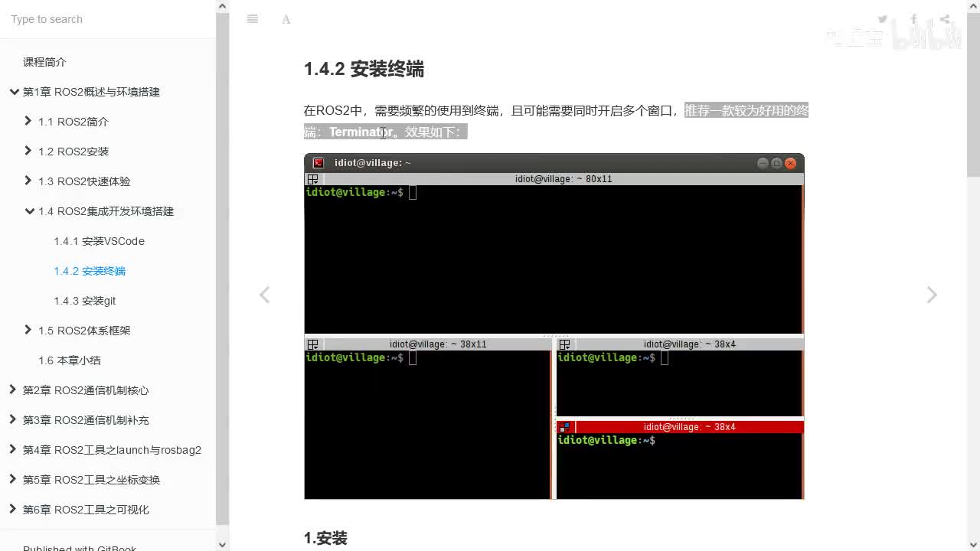This screenshot has width=980, height=551.
Task: Expand the 第5章 ROS2工具之坐标变换 chapter
Action: point(12,479)
